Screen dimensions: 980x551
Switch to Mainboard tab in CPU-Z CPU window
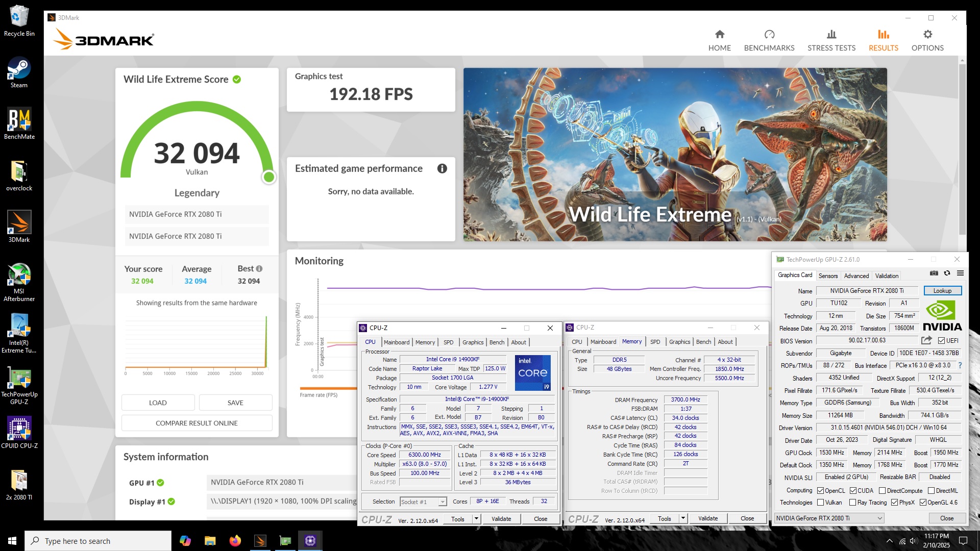(x=397, y=342)
